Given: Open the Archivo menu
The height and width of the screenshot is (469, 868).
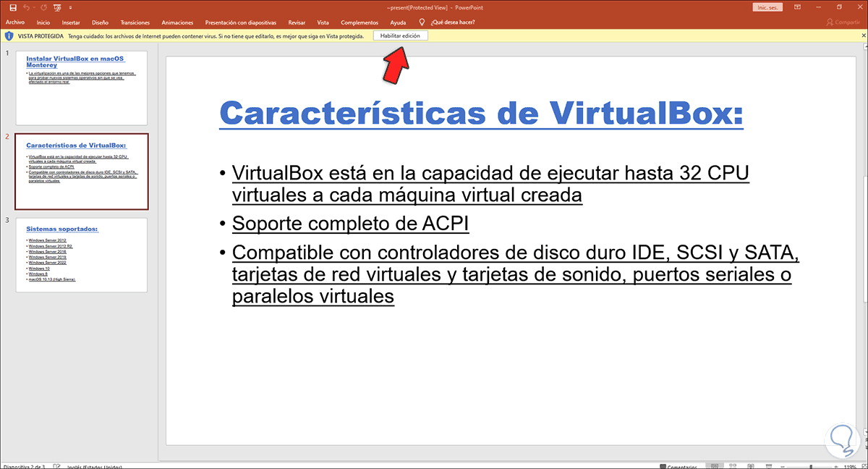Looking at the screenshot, I should 15,22.
